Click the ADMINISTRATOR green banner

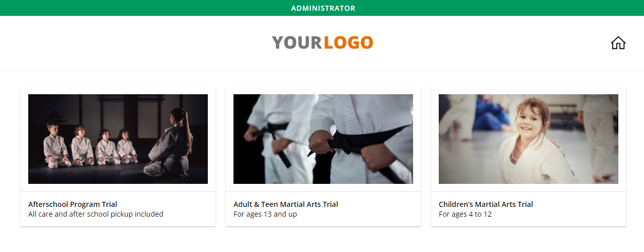pyautogui.click(x=322, y=8)
